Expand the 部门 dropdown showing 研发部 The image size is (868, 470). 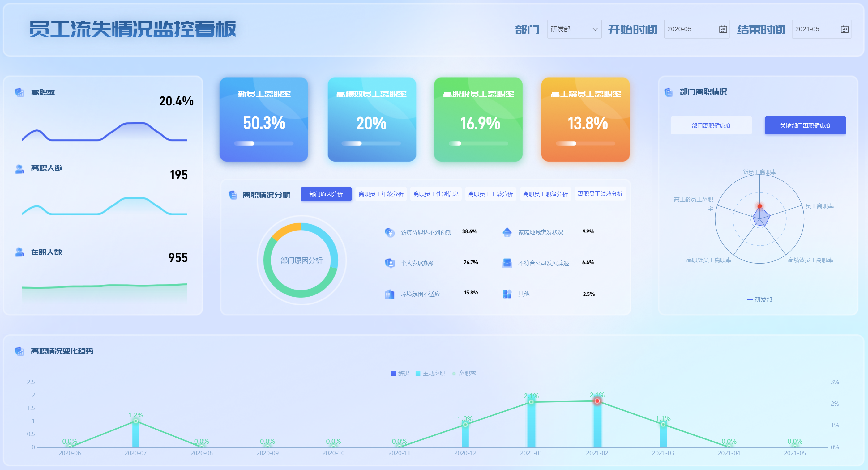pyautogui.click(x=574, y=29)
